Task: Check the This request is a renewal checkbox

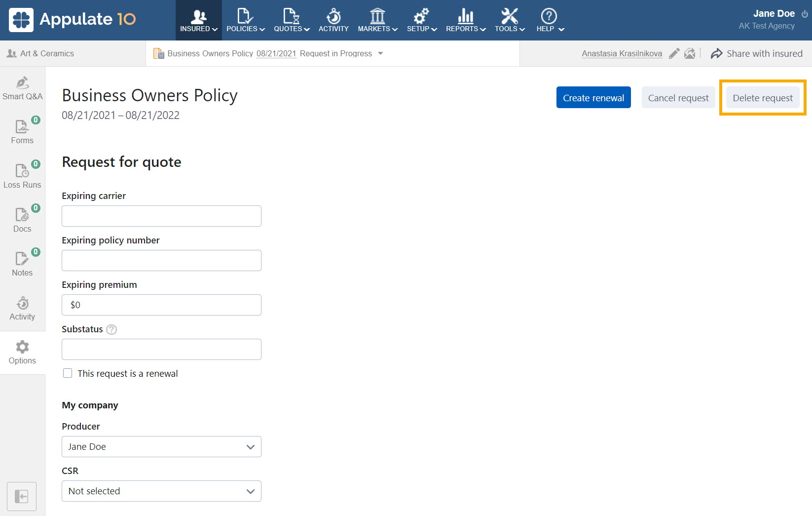Action: point(68,373)
